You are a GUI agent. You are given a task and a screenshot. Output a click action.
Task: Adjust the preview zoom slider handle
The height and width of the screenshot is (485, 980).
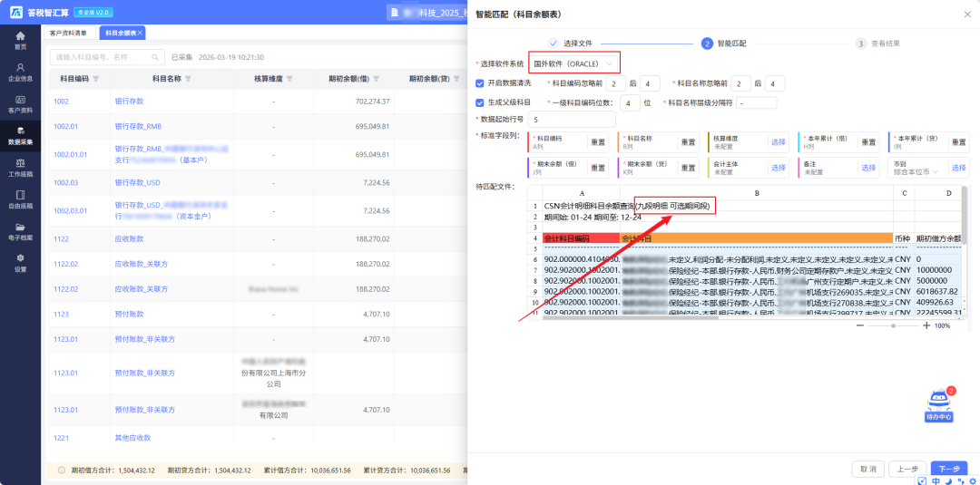(x=893, y=325)
